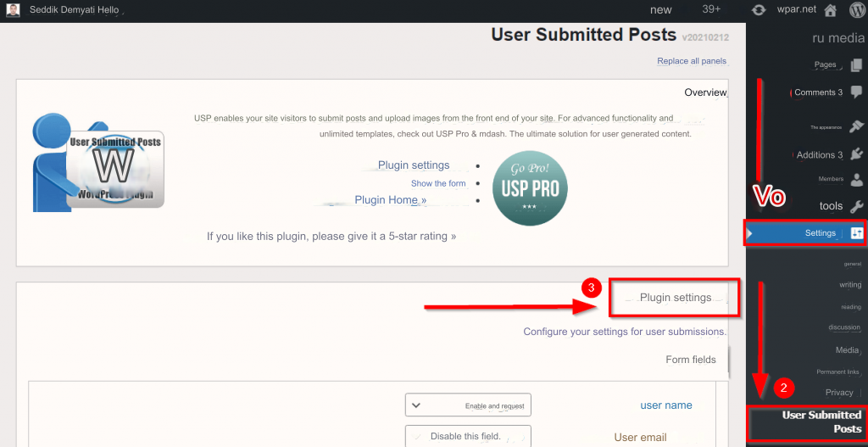Click the 5-star rating link

click(331, 237)
